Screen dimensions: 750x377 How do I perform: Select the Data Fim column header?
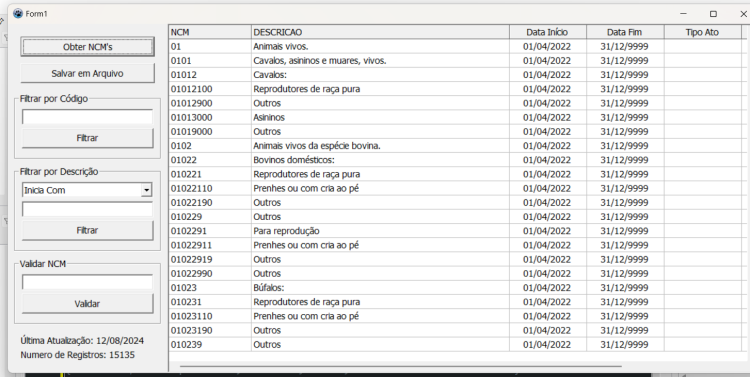[625, 33]
